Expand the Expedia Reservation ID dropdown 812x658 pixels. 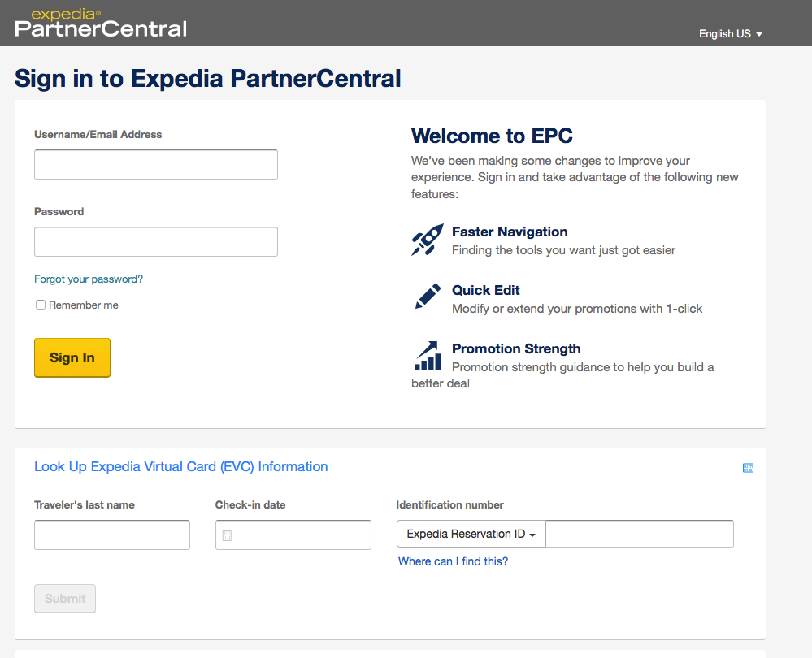pos(471,535)
